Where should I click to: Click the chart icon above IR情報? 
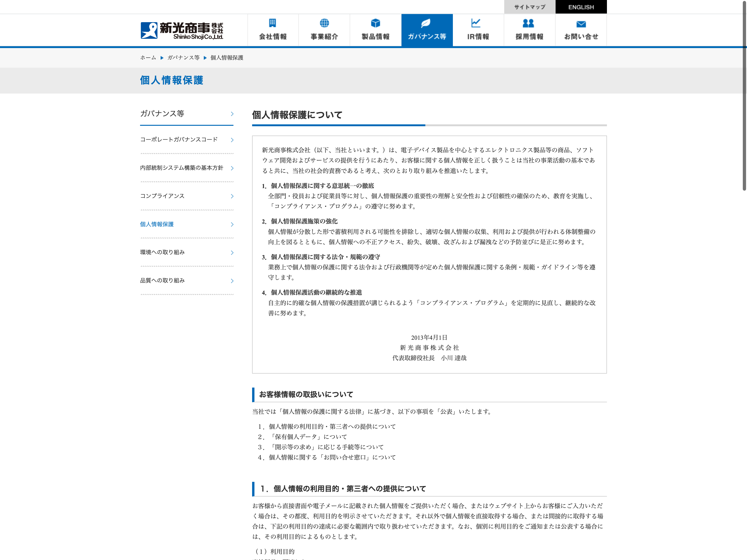pos(476,23)
